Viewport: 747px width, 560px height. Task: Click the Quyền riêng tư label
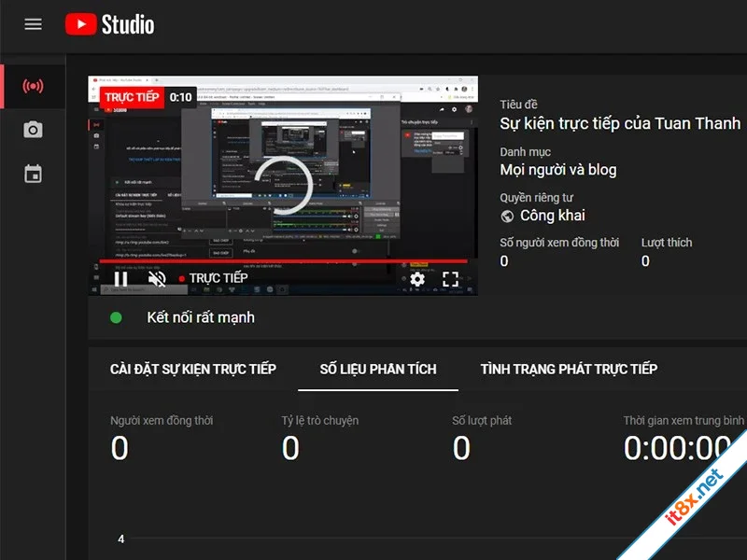point(536,198)
